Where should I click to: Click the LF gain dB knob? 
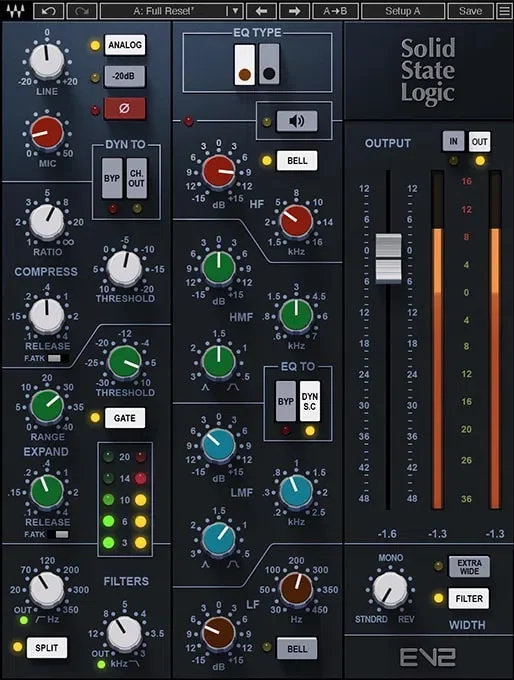tap(219, 633)
